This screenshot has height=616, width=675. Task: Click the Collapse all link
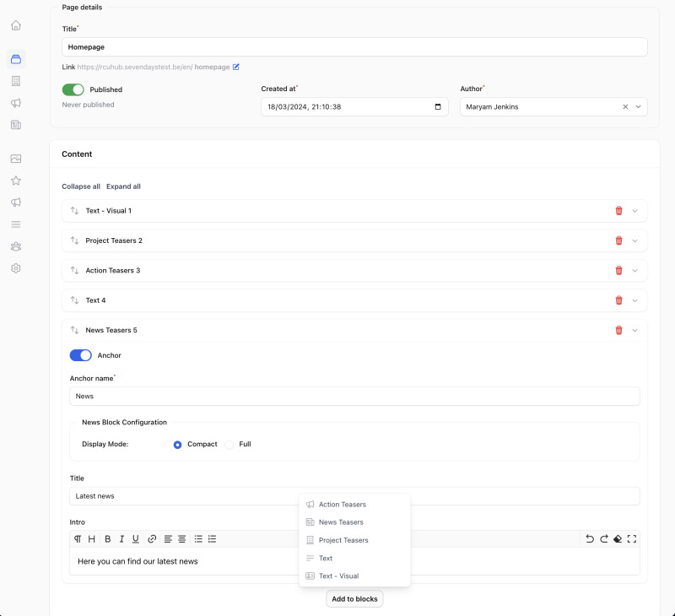(81, 186)
